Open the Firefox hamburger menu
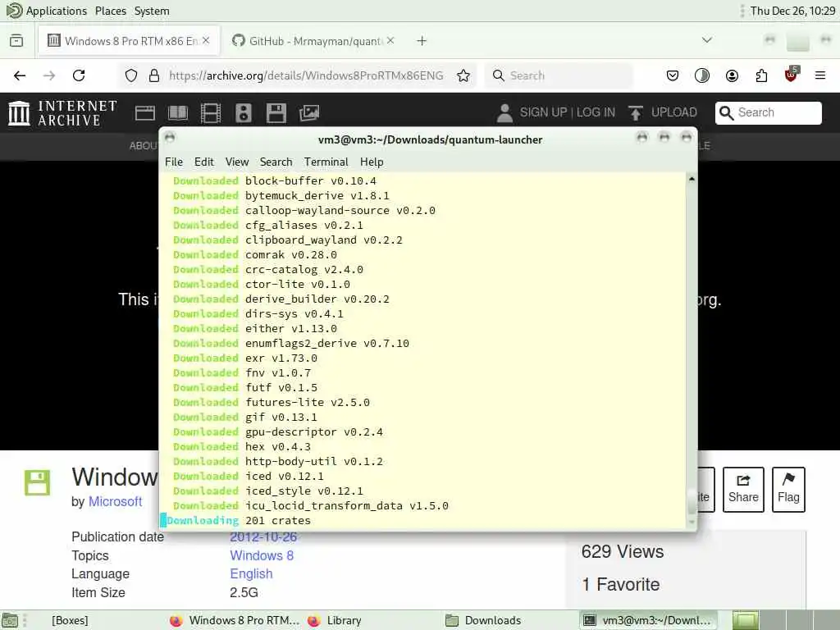Image resolution: width=840 pixels, height=630 pixels. [x=819, y=75]
